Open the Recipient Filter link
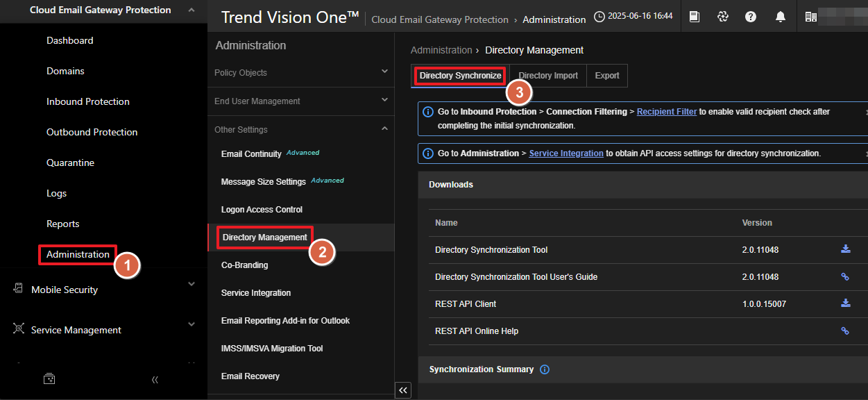The height and width of the screenshot is (400, 868). point(666,112)
